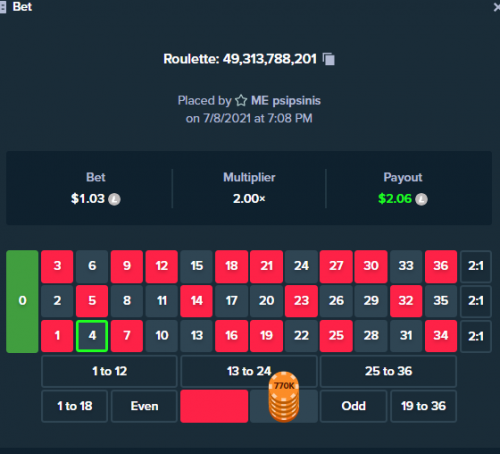Select the highlighted number 4 cell
Viewport: 500px width, 454px height.
click(92, 336)
